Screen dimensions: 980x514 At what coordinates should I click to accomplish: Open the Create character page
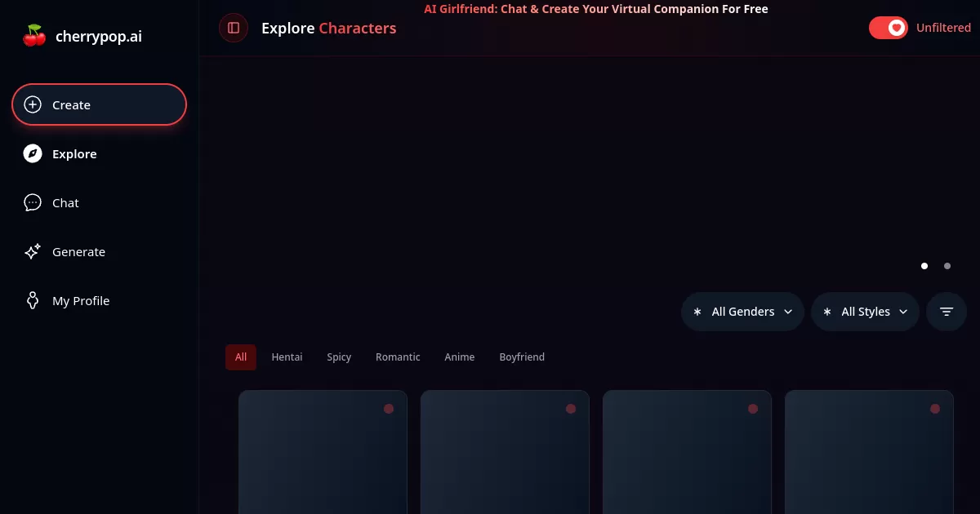(71, 104)
